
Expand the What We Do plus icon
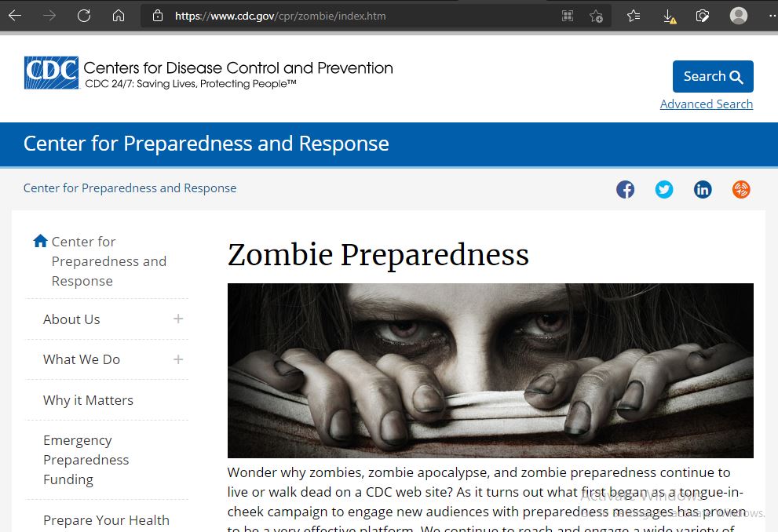(x=178, y=359)
